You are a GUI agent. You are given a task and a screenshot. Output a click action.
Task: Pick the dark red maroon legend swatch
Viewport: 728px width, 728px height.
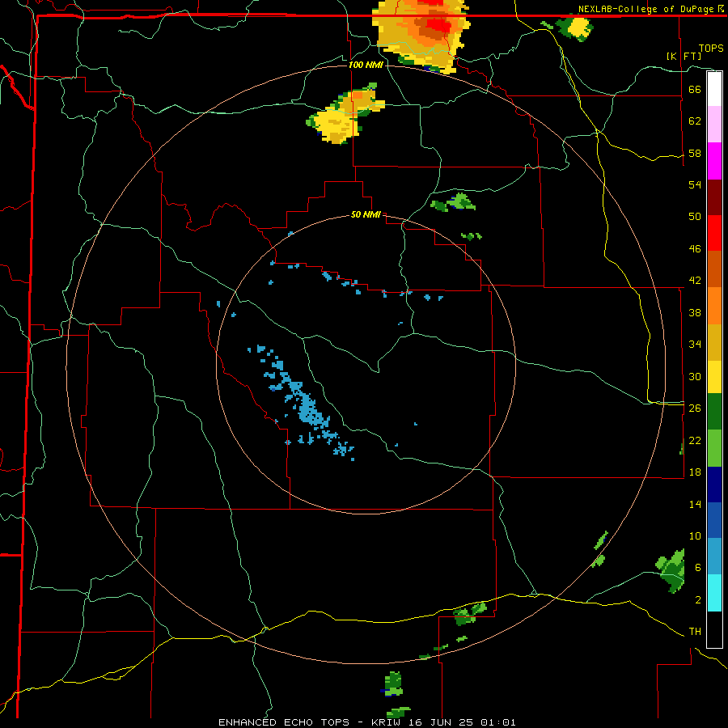[x=714, y=197]
